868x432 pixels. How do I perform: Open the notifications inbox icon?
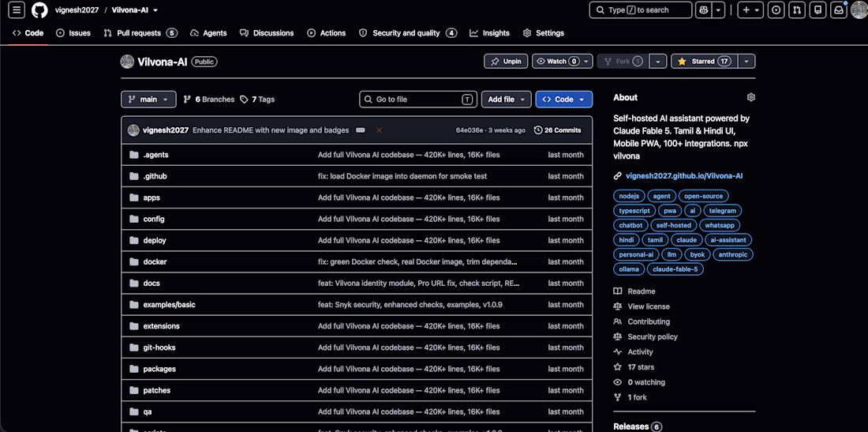(x=839, y=10)
